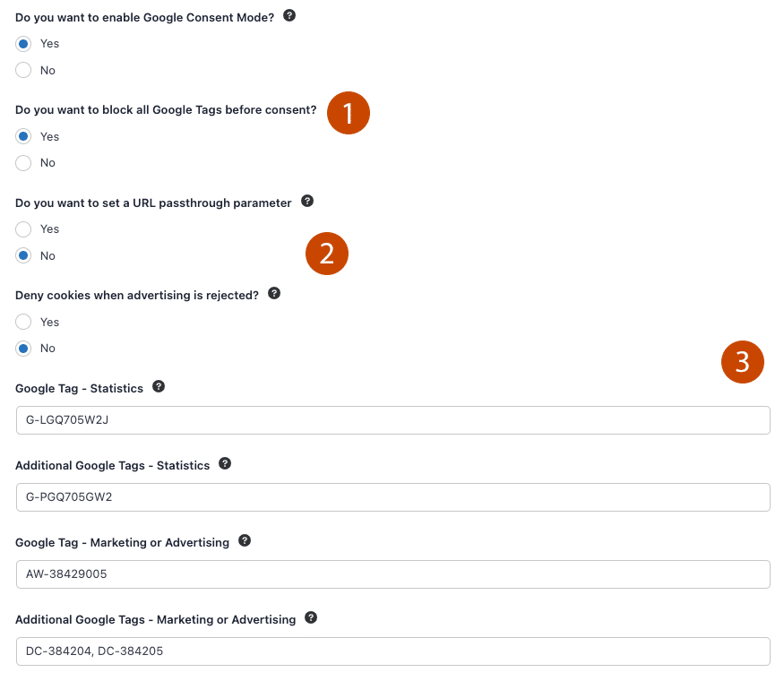The image size is (784, 681).
Task: Select Yes for Deny cookies when advertising rejected
Action: (x=23, y=322)
